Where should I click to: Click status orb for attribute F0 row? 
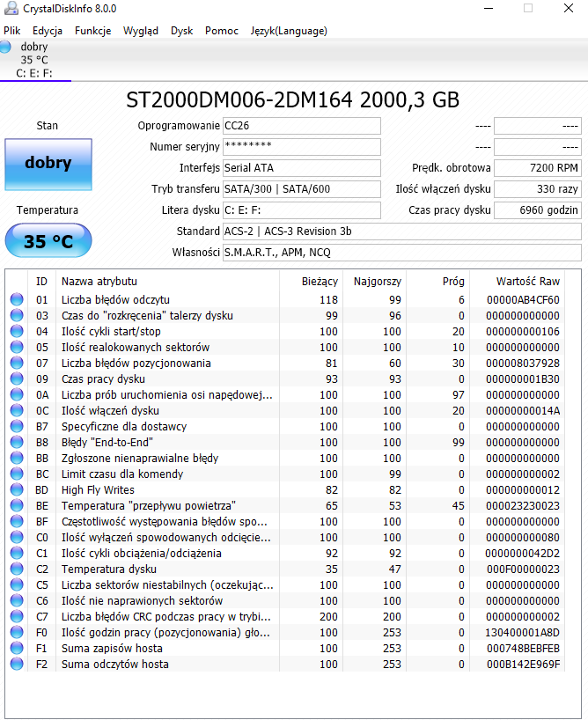point(17,632)
